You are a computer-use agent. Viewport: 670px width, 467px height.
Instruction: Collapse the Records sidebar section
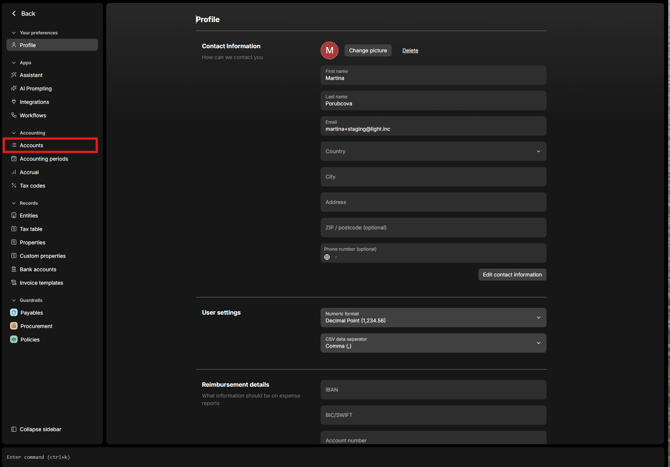(14, 203)
